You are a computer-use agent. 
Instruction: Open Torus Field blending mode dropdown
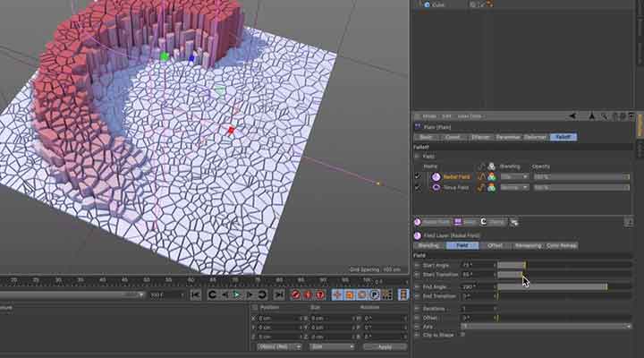[514, 187]
